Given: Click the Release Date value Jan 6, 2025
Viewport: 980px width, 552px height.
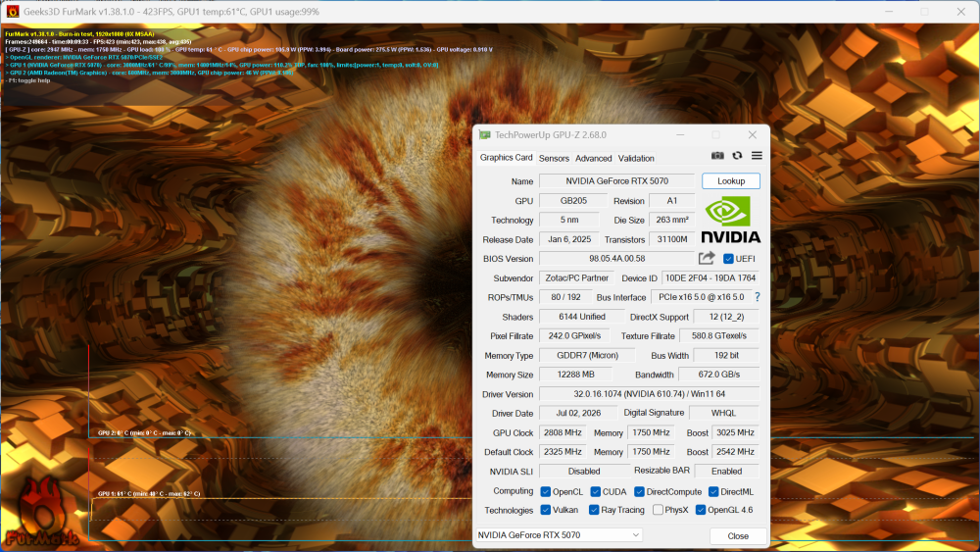Looking at the screenshot, I should click(568, 239).
